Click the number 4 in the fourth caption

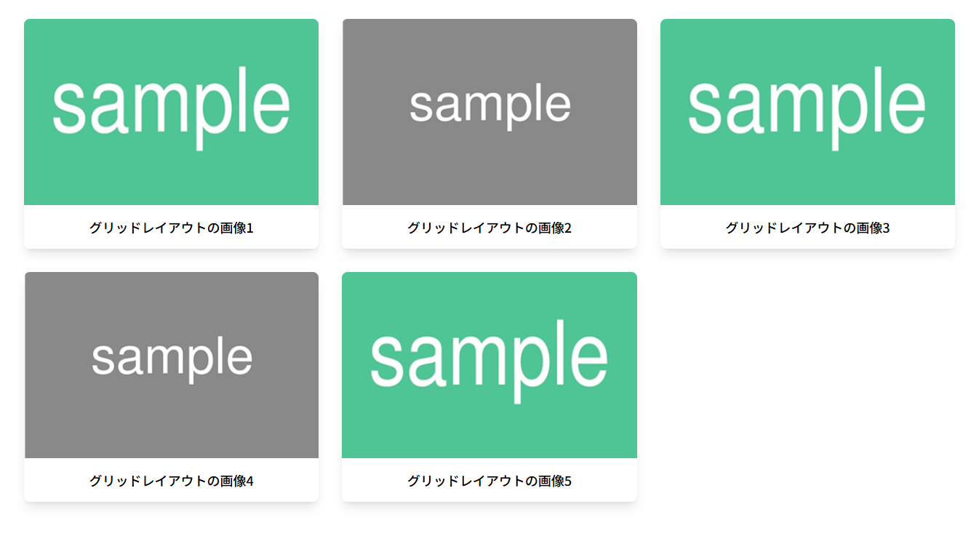[x=250, y=481]
